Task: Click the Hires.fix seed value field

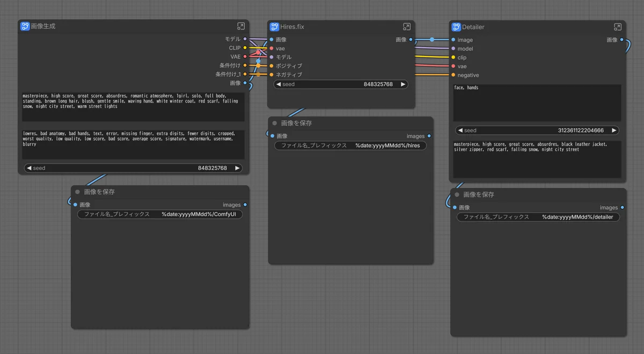Action: [341, 84]
